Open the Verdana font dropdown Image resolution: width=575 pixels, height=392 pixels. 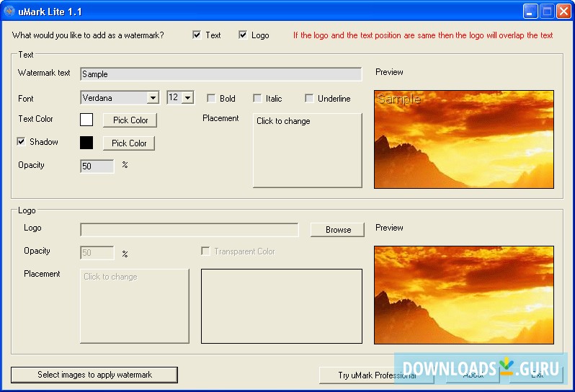[153, 98]
